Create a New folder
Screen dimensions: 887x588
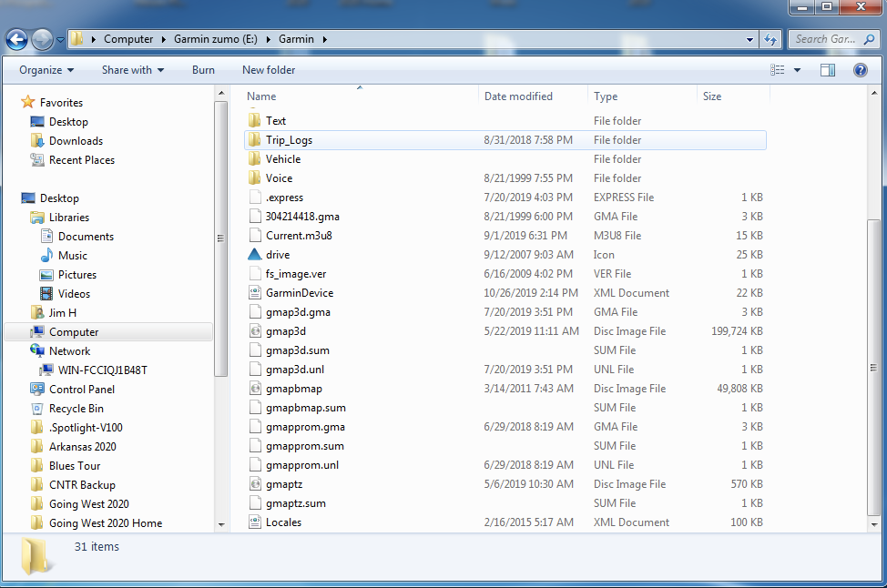[x=269, y=70]
